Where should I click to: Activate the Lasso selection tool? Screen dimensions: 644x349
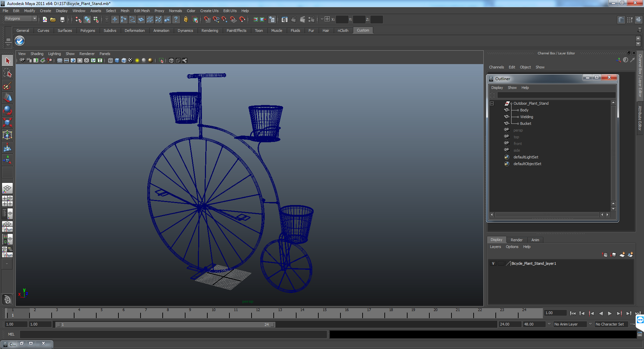point(7,73)
